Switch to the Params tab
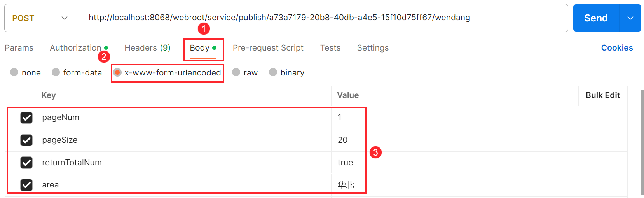 pos(19,48)
